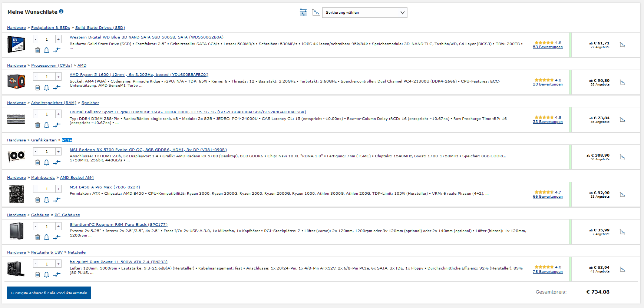
Task: Open AMD Sockel AM4 breadcrumb link
Action: (77, 177)
